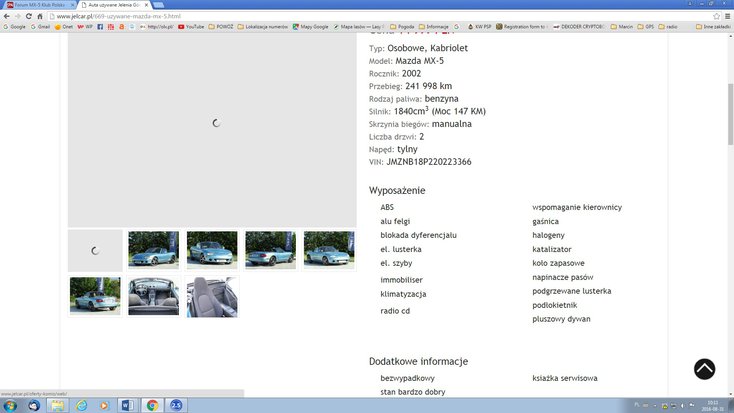Click the scroll-to-top arrow button
This screenshot has height=413, width=734.
(x=704, y=369)
